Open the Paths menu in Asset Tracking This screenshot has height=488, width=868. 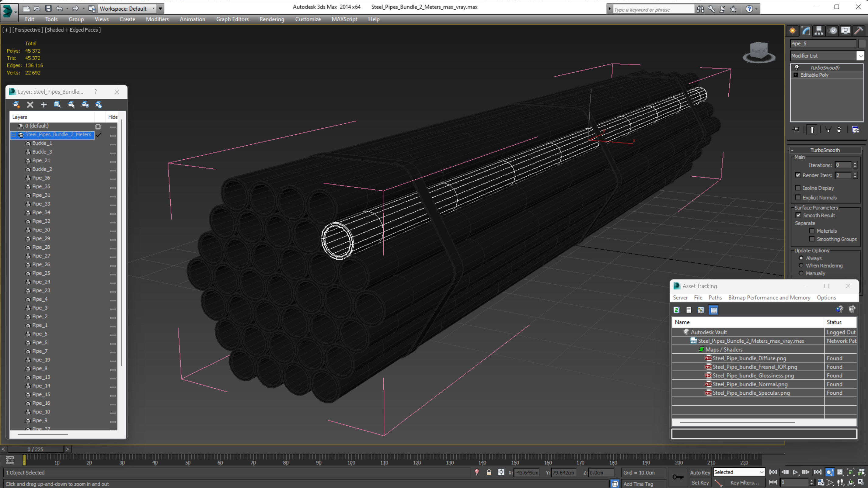[x=715, y=297]
